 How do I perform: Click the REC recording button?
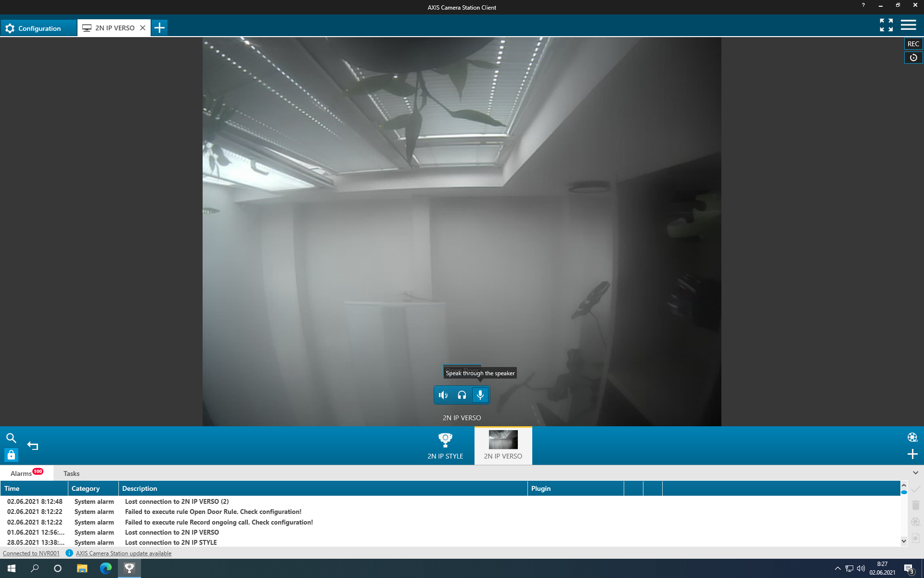[x=913, y=44]
